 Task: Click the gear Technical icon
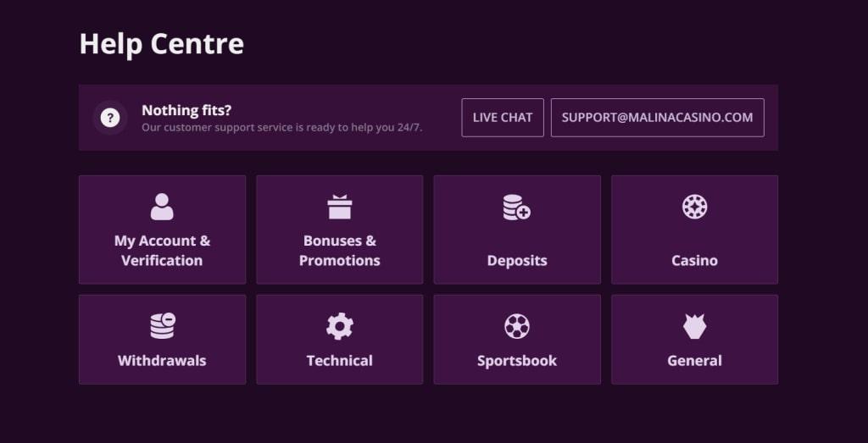pyautogui.click(x=339, y=326)
